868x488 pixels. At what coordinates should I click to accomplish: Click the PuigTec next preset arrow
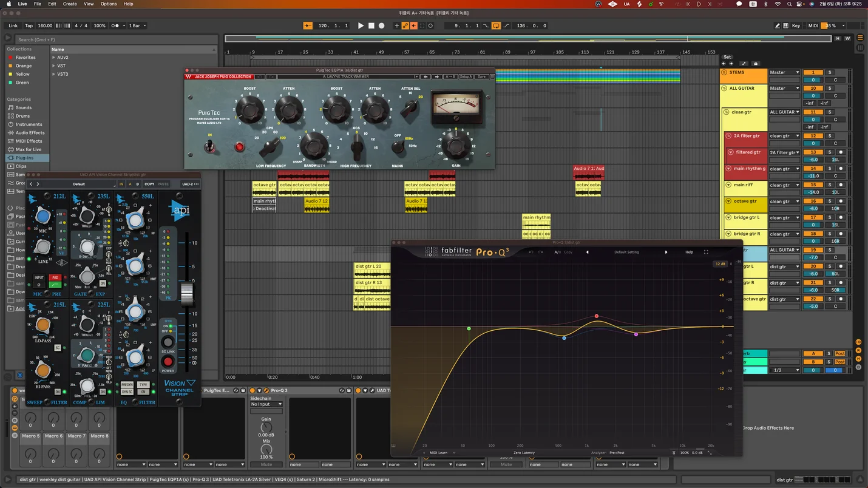[437, 76]
